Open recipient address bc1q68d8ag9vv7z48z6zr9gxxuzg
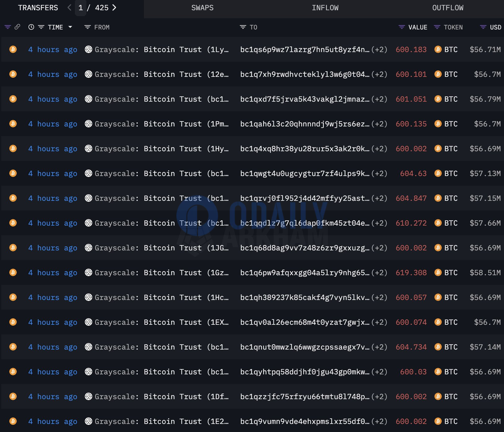The height and width of the screenshot is (432, 504). [305, 248]
